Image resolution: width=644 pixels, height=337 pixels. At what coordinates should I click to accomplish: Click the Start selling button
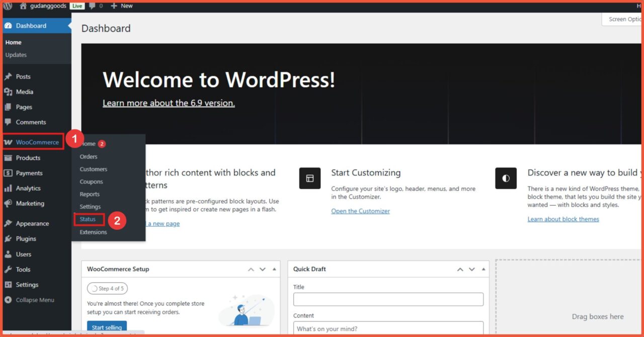(x=107, y=327)
